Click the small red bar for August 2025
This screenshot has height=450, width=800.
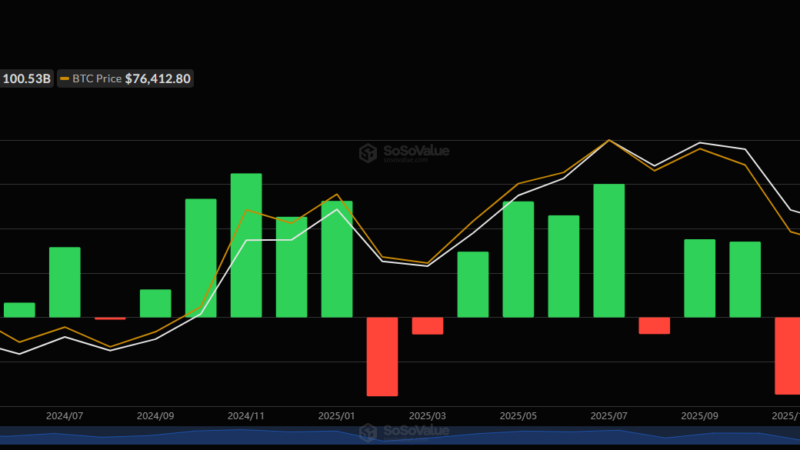tap(655, 326)
